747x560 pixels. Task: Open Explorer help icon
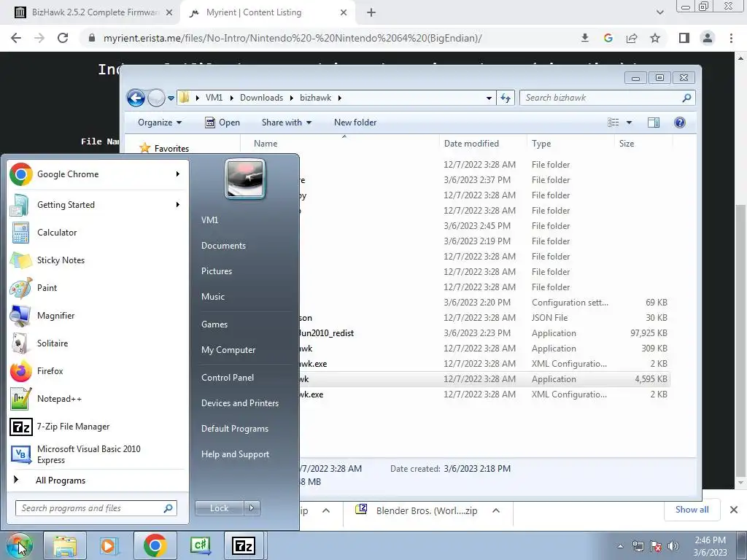(680, 122)
